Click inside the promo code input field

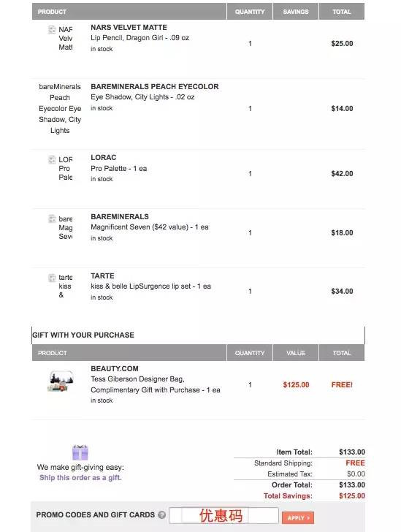(224, 516)
